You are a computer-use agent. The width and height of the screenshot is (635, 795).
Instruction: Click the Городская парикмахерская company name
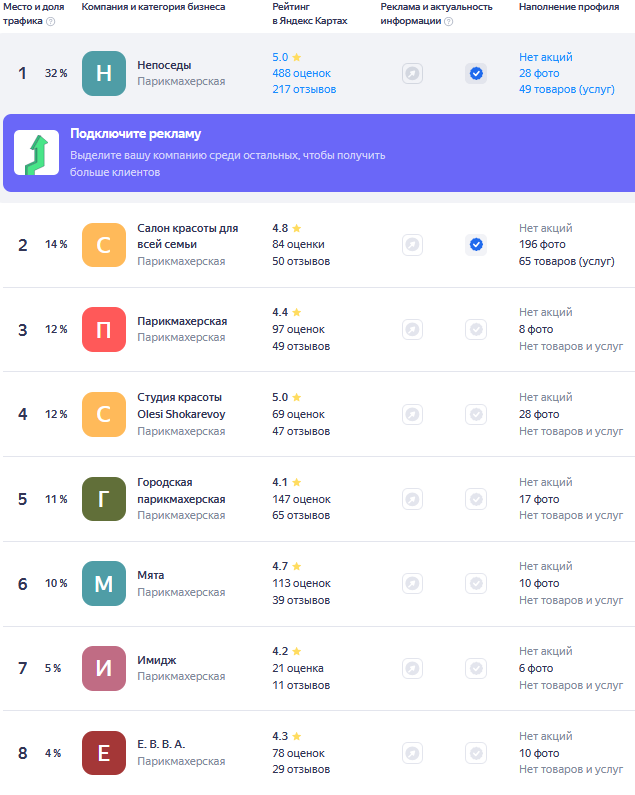pyautogui.click(x=181, y=491)
